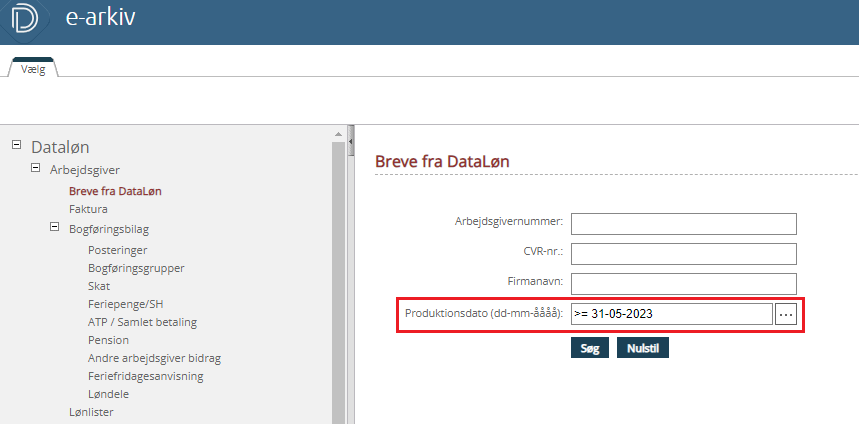
Task: Collapse the left panel splitter arrow
Action: pyautogui.click(x=351, y=142)
